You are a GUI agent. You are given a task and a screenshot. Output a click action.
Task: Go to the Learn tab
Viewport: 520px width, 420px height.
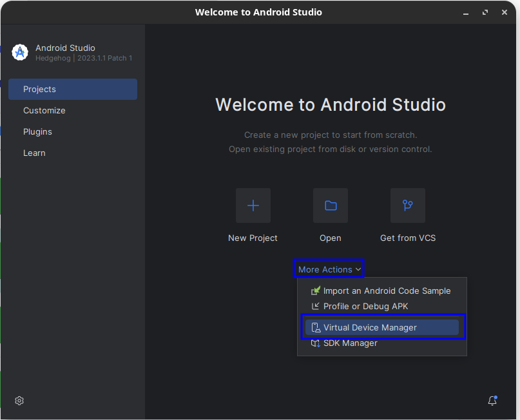click(34, 153)
